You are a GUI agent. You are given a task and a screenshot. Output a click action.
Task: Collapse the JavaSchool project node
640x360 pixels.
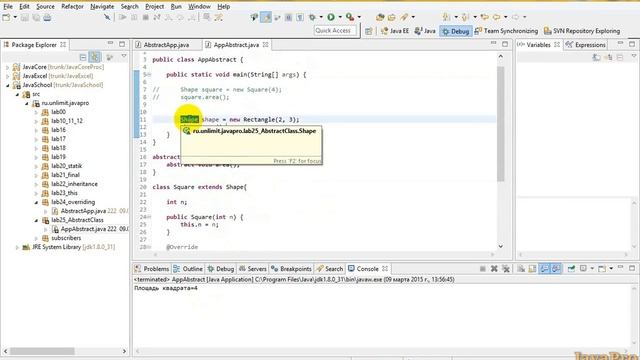pos(7,85)
